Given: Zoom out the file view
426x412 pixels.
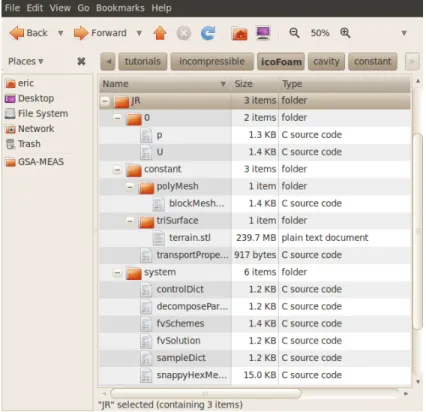Looking at the screenshot, I should pyautogui.click(x=294, y=33).
